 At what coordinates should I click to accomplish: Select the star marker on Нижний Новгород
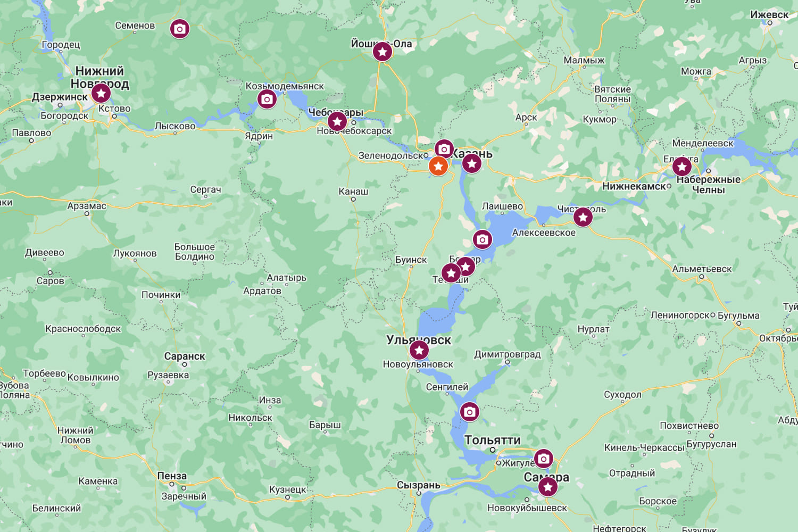tap(101, 93)
